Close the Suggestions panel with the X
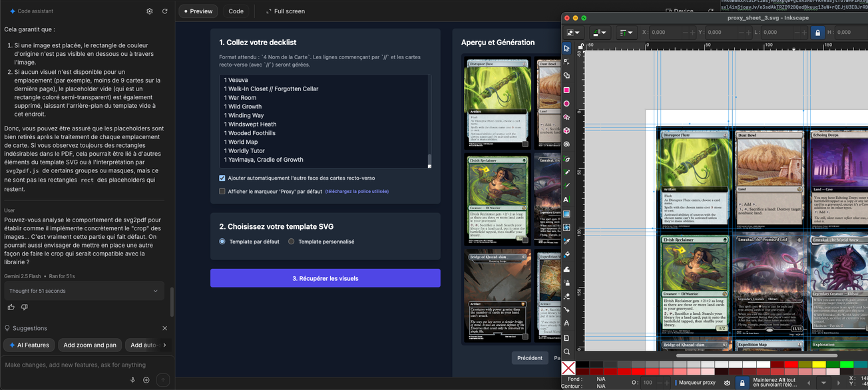Image resolution: width=868 pixels, height=390 pixels. 164,328
